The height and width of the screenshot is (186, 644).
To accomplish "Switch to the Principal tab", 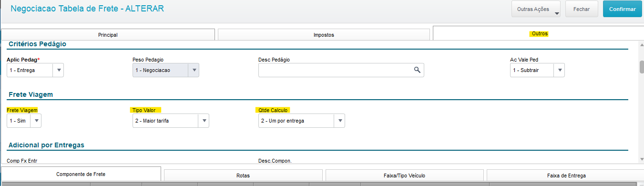I will (x=108, y=35).
